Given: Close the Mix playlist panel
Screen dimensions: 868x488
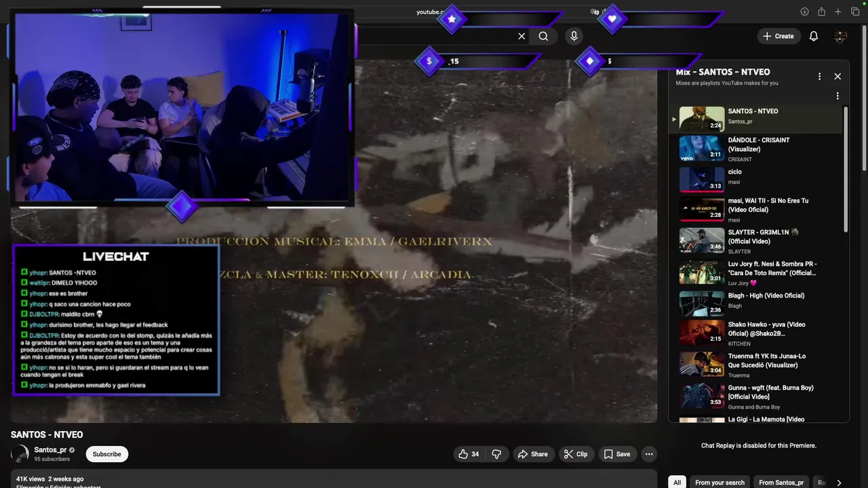Looking at the screenshot, I should (837, 77).
